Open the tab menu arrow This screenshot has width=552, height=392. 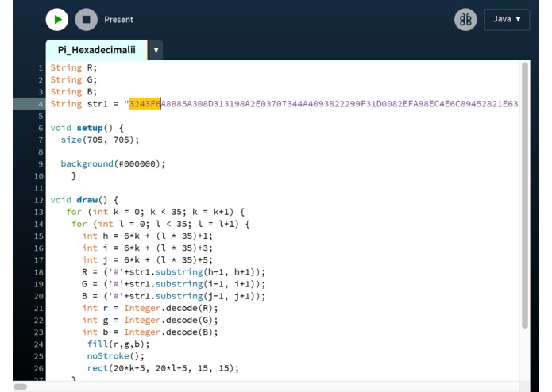(x=156, y=50)
